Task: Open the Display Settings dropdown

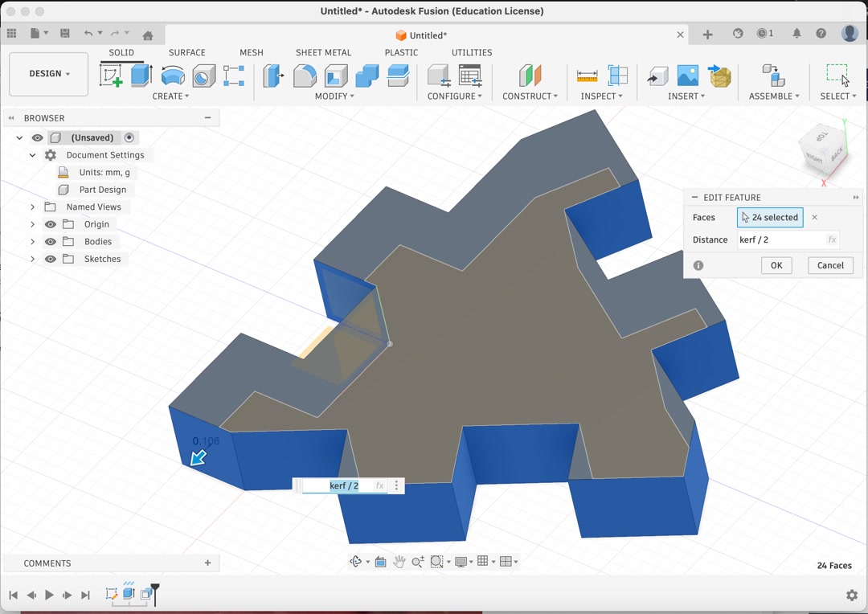Action: [464, 561]
